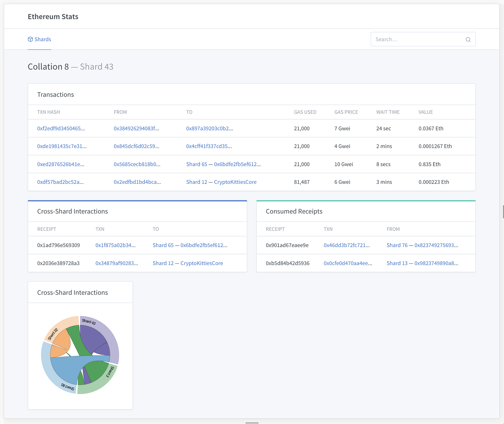
Task: Open sender address 0x845dcf6d02c59
Action: coord(137,146)
